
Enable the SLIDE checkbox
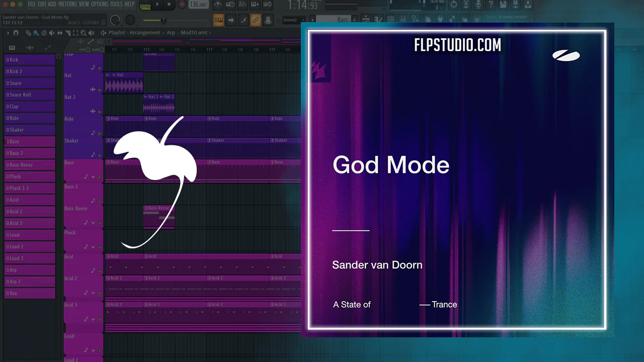coord(102,50)
